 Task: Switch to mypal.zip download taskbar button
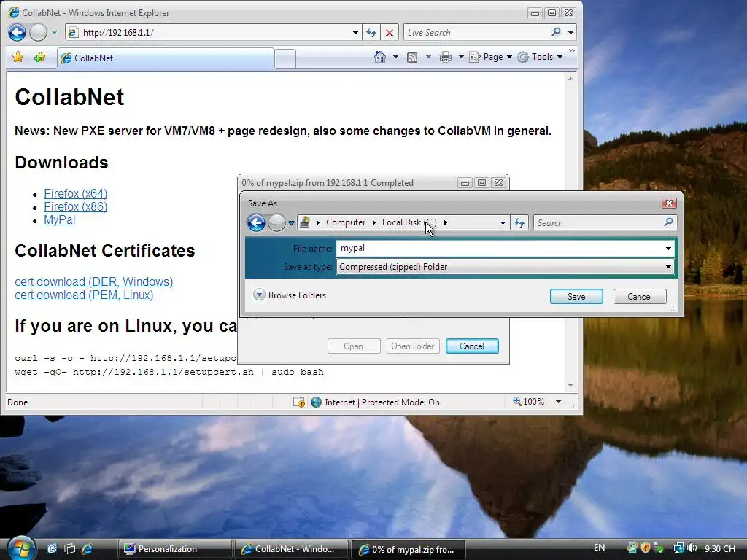(x=409, y=549)
